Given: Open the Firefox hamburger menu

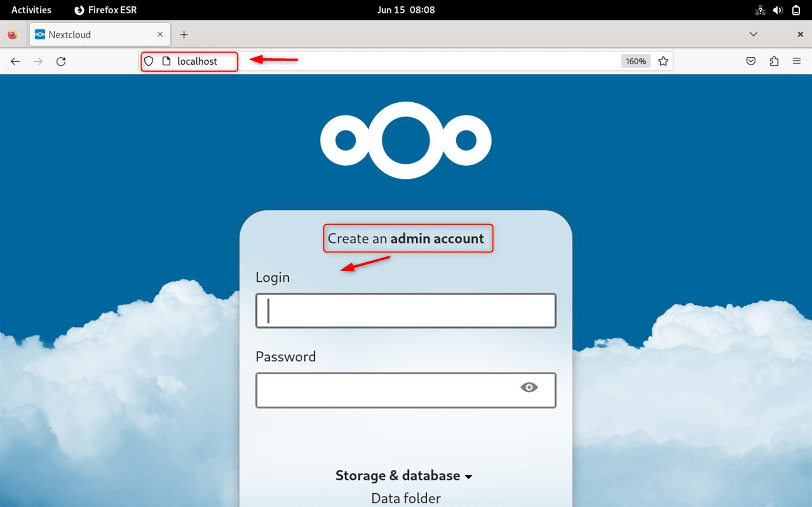Looking at the screenshot, I should (x=797, y=61).
